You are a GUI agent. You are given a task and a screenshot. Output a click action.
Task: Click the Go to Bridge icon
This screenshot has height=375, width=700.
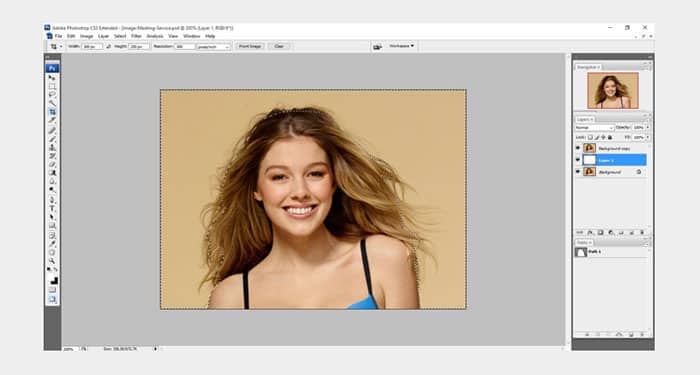(x=377, y=46)
